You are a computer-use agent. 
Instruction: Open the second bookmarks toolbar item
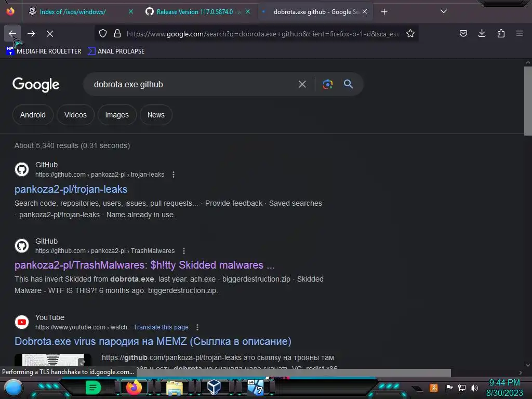[116, 51]
